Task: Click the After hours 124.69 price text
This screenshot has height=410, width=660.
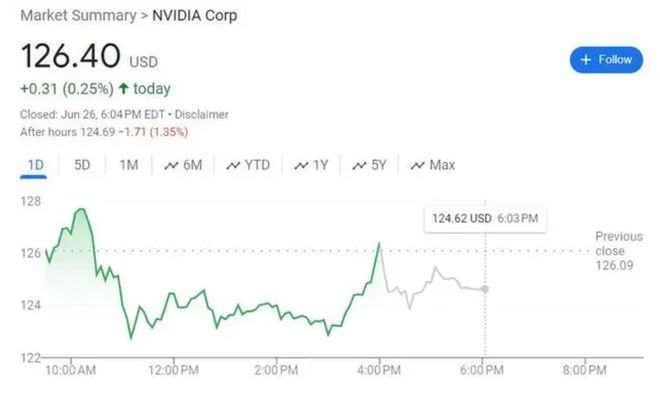Action: coord(67,132)
